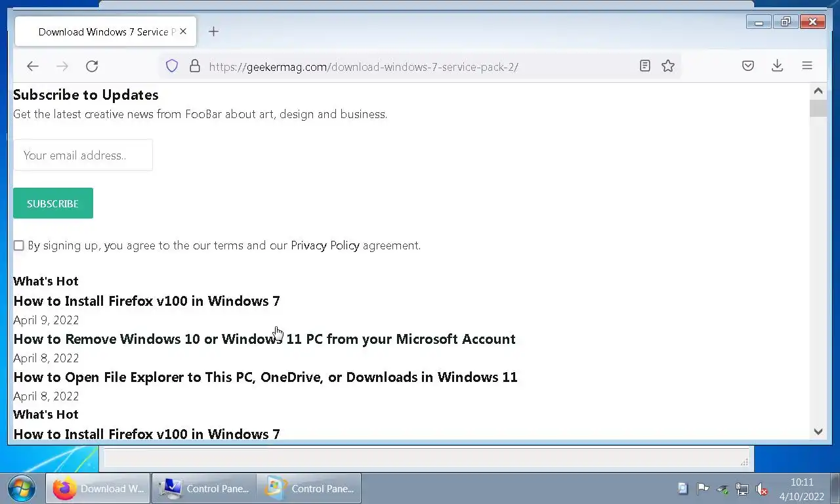View site padlock security info
Image resolution: width=840 pixels, height=504 pixels.
[194, 66]
